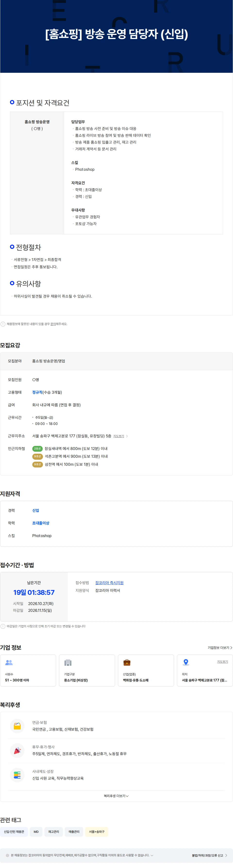Image resolution: width=233 pixels, height=868 pixels.
Task: Open the 문의 link in the notice
Action: pos(53,324)
